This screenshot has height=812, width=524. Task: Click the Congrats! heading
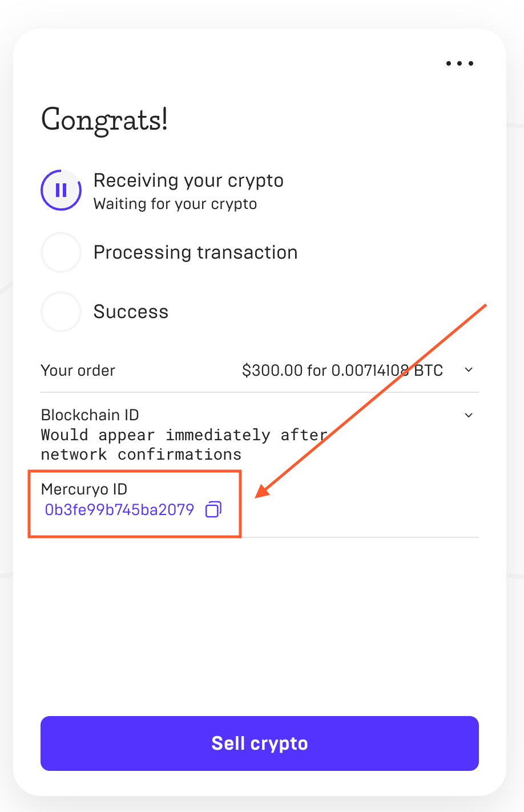[104, 120]
